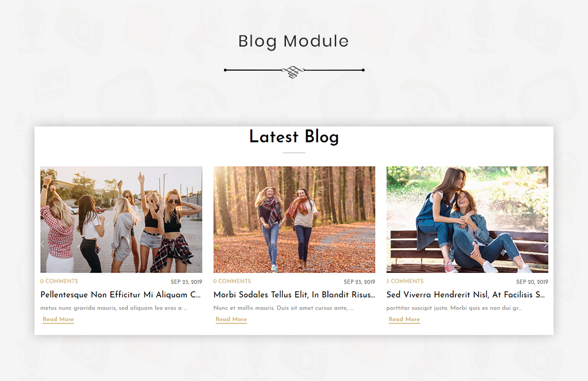Click Read More under the Pellentesque post
Viewport: 588px width, 381px height.
[58, 320]
